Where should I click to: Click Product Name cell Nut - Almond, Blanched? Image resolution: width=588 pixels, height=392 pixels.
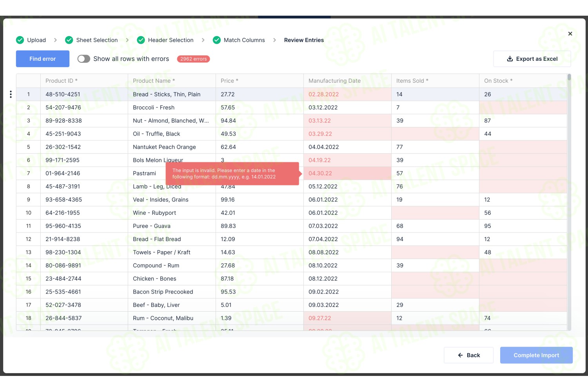172,121
